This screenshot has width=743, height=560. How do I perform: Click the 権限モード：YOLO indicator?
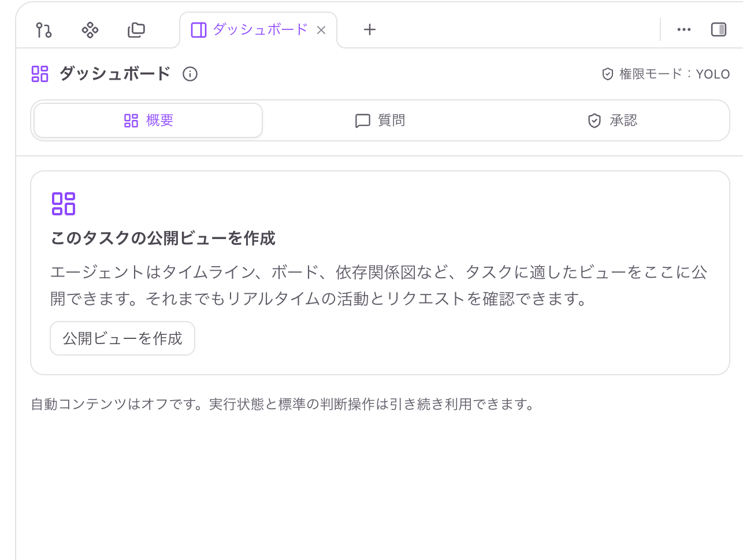666,74
